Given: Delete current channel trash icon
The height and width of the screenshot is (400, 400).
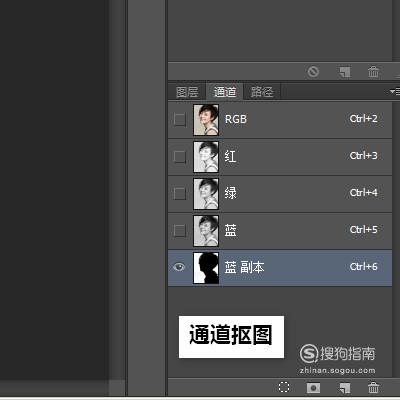Looking at the screenshot, I should tap(373, 387).
